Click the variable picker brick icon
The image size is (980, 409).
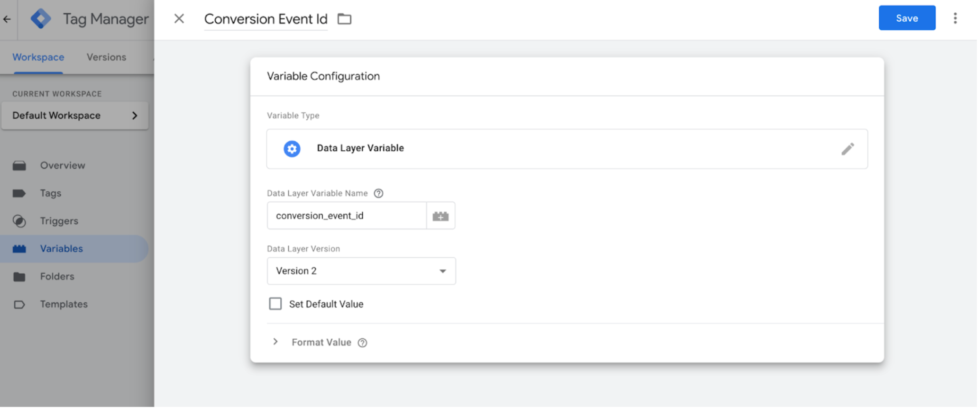pos(441,216)
